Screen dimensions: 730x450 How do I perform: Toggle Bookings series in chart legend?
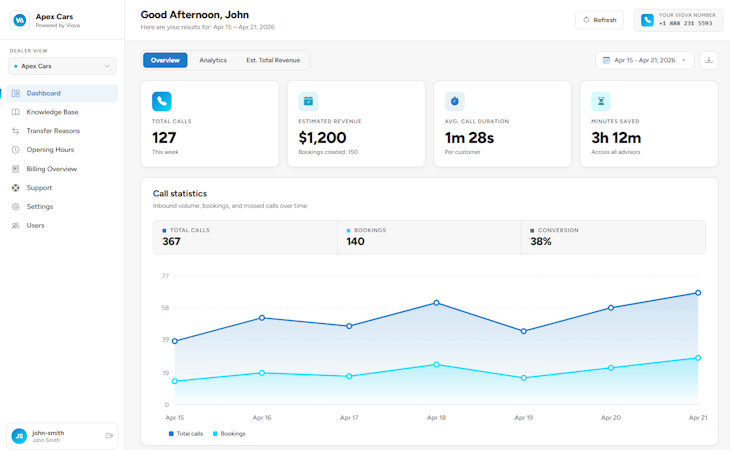(229, 434)
